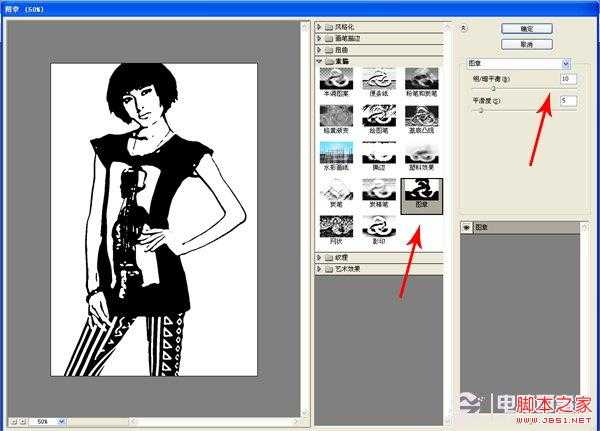This screenshot has width=600, height=431.
Task: Click the 平滑度 value input field
Action: point(568,101)
